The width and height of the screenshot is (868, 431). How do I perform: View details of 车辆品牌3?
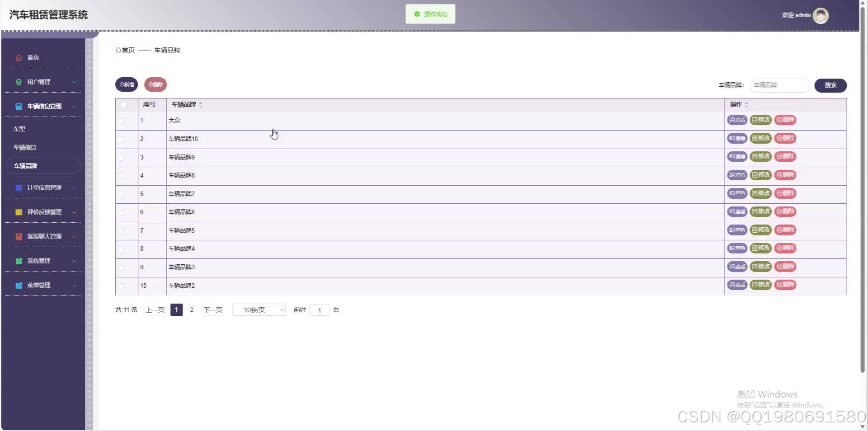(737, 267)
